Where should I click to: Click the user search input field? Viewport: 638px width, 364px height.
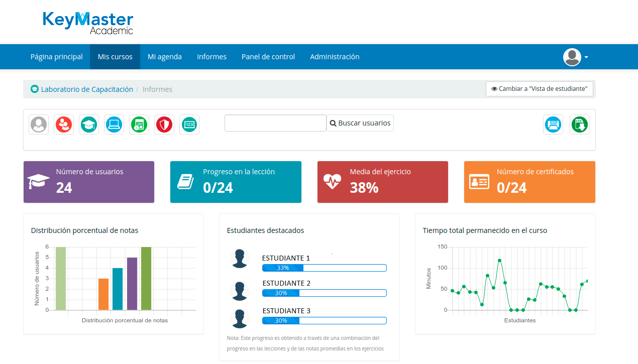pyautogui.click(x=275, y=123)
